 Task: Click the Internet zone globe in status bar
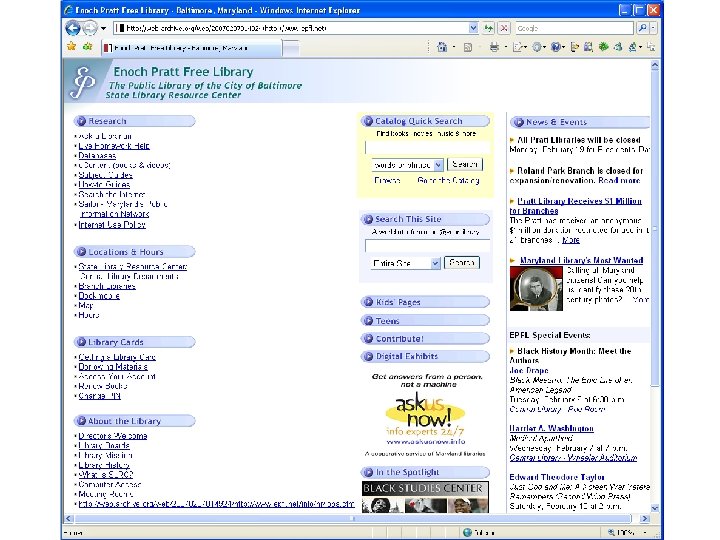point(467,532)
